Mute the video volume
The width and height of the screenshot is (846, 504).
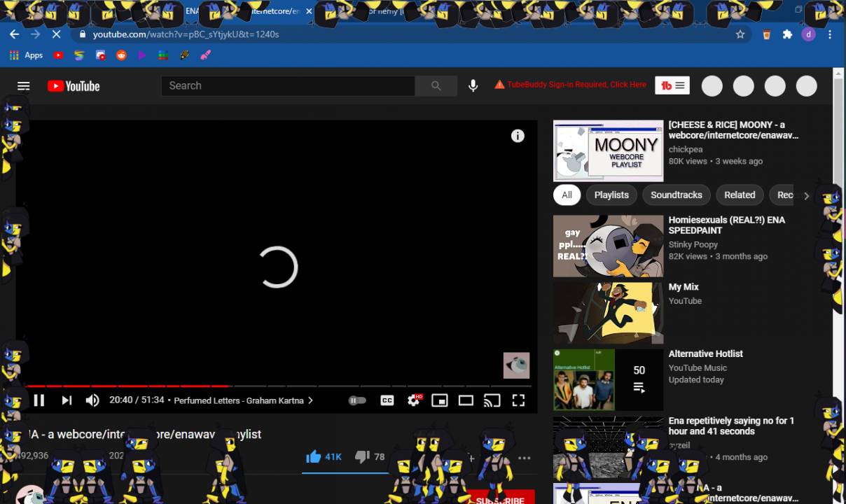tap(92, 400)
